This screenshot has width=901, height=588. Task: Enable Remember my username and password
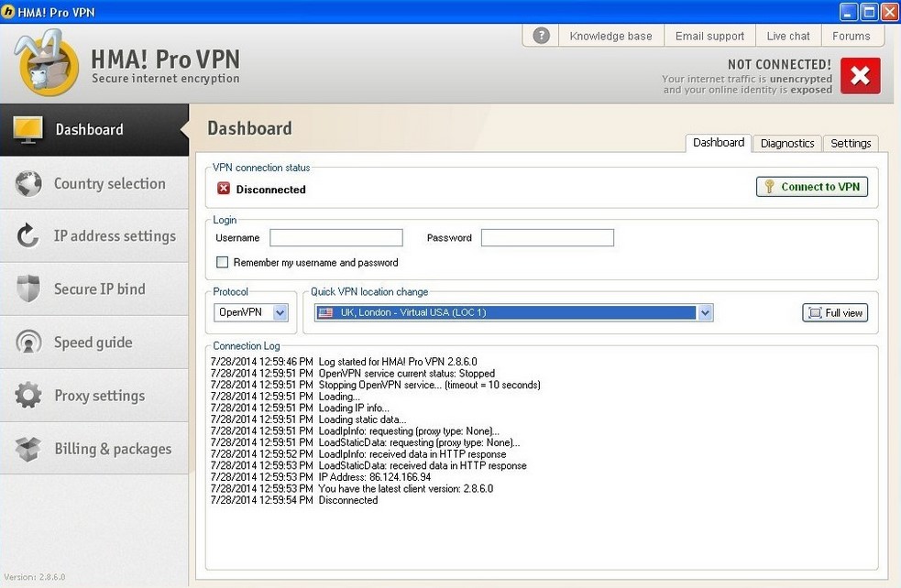[222, 262]
